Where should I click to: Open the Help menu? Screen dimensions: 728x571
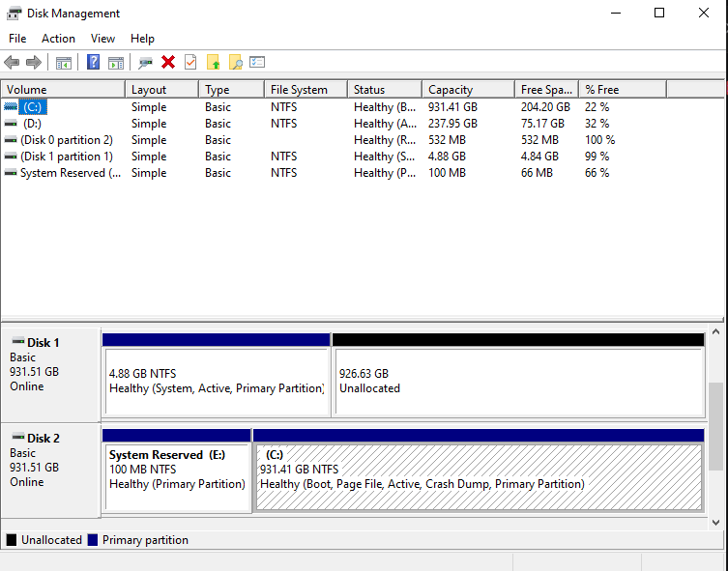(x=142, y=39)
